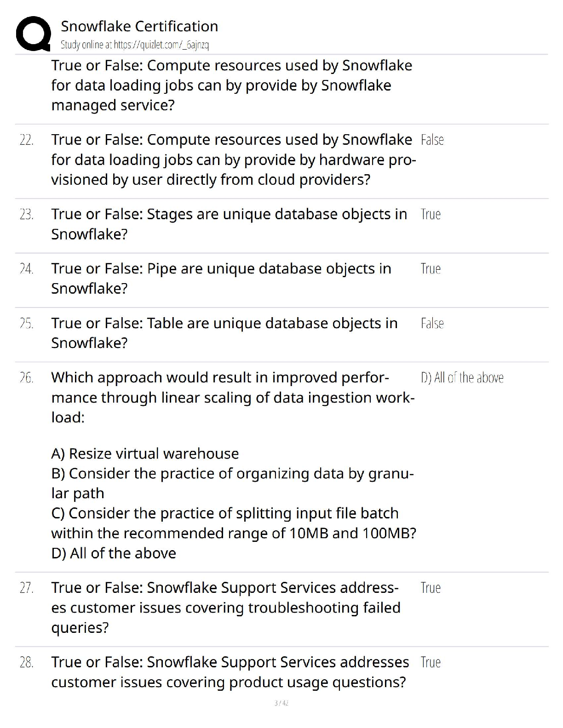563x728 pixels.
Task: Select question number 22
Action: click(x=26, y=140)
